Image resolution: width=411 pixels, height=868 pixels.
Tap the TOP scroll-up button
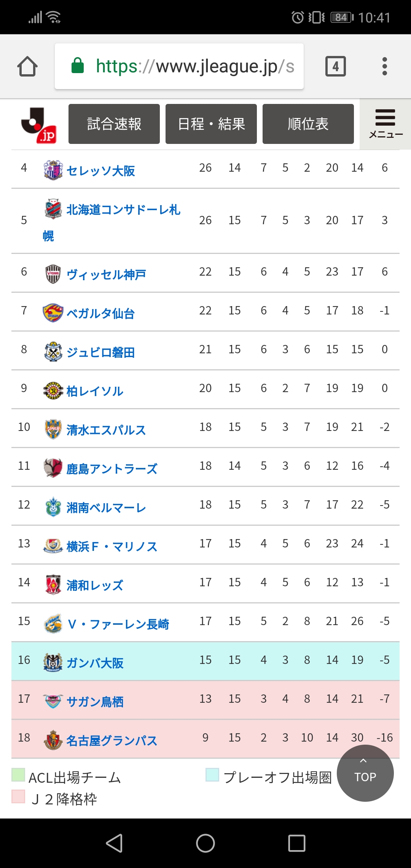[365, 773]
